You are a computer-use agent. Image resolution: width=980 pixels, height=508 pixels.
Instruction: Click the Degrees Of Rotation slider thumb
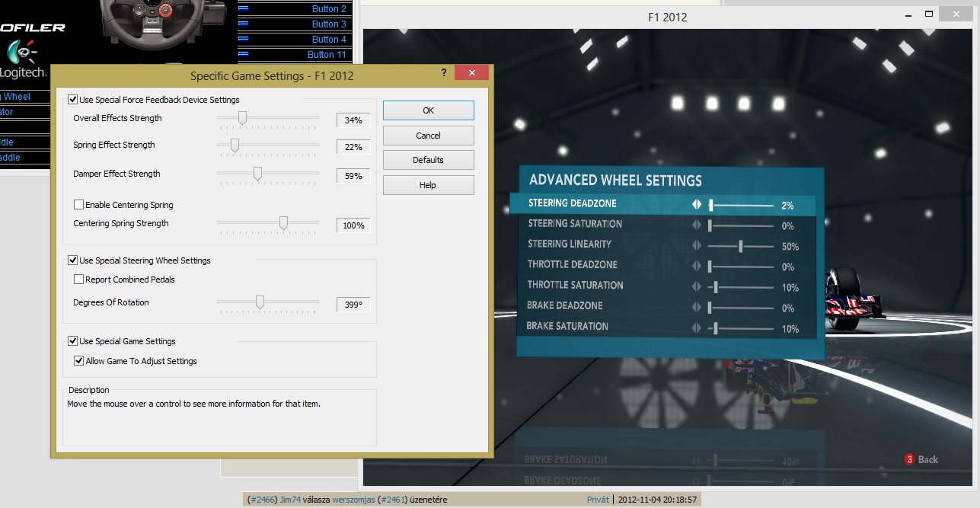pos(260,302)
